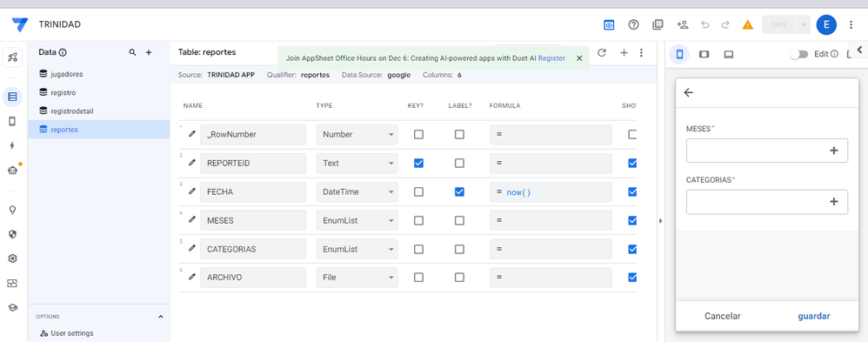Viewport: 868px width, 342px height.
Task: Open the Security shield icon in sidebar
Action: (x=12, y=234)
